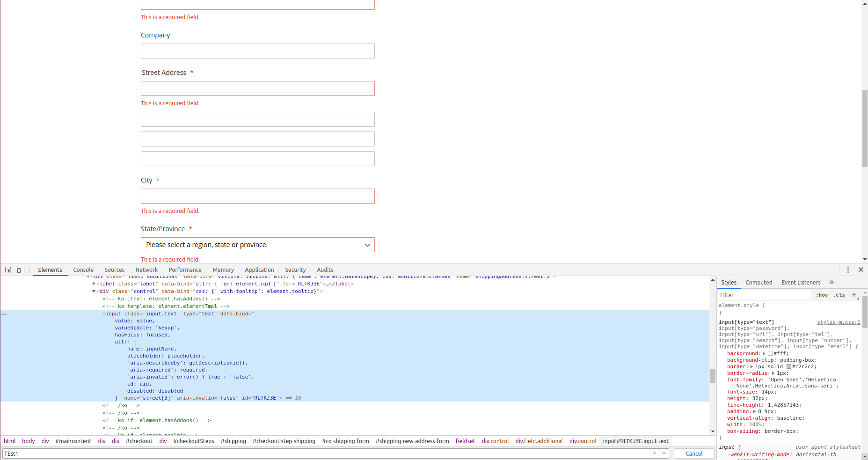Select html in the breadcrumb bar

(x=10, y=441)
